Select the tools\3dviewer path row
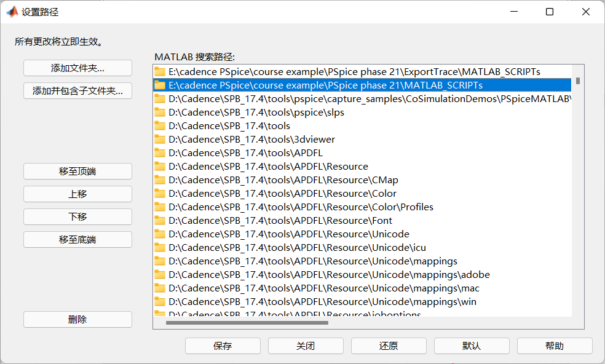Viewport: 605px width, 364px height. (362, 140)
